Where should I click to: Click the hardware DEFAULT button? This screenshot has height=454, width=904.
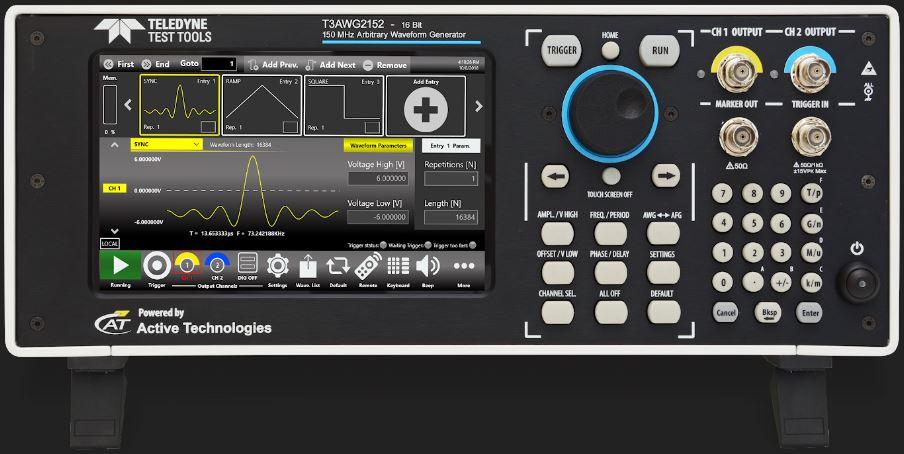tap(663, 312)
